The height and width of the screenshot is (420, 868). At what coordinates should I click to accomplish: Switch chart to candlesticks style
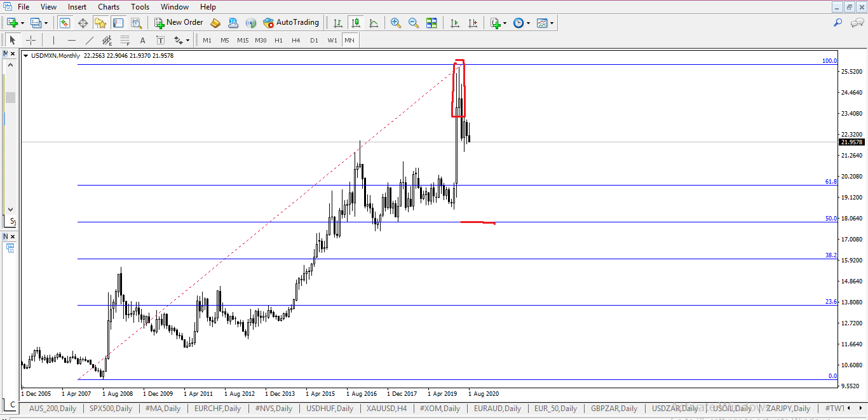click(x=356, y=23)
